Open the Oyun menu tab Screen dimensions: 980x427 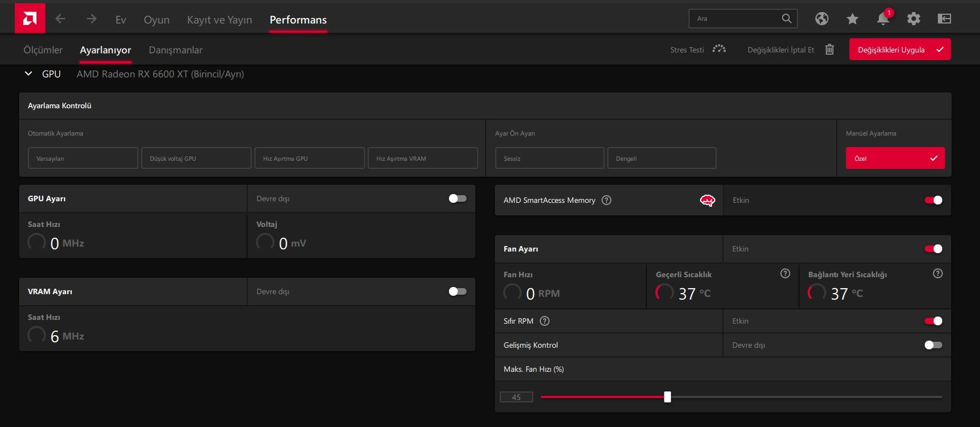click(x=156, y=20)
